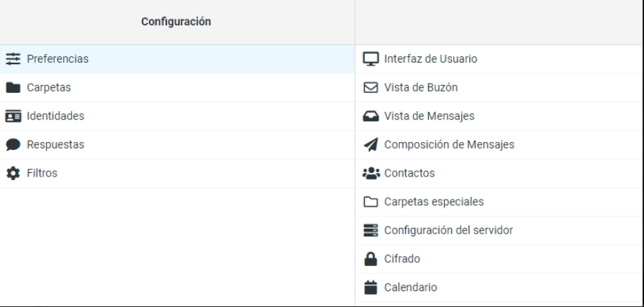Click the server icon for Configuración del servidor
Screen dimensions: 644x307
coord(371,230)
